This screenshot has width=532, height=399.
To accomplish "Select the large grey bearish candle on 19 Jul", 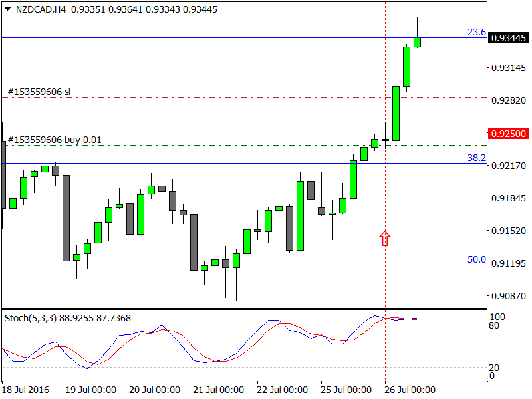I will (66, 218).
